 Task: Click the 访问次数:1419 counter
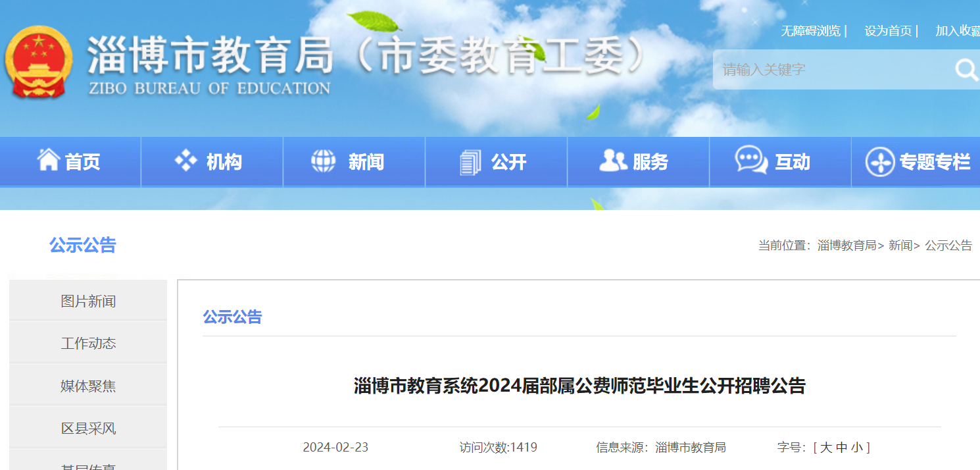pyautogui.click(x=498, y=448)
